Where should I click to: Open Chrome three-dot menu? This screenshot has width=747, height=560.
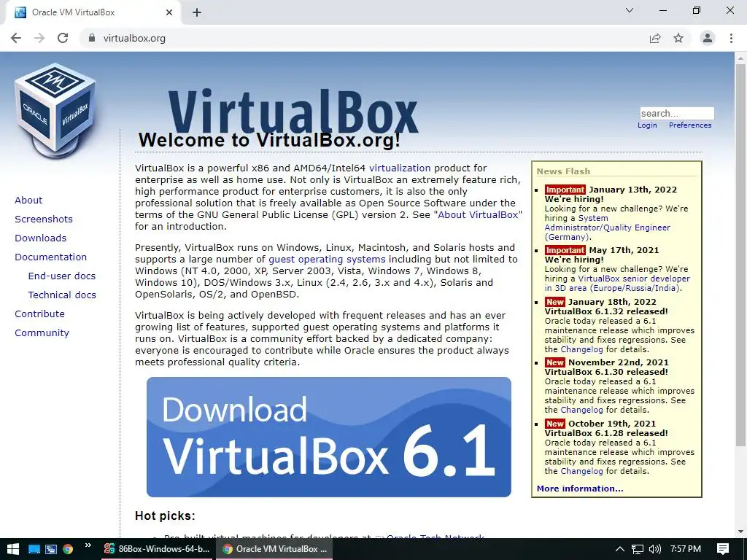click(x=731, y=38)
